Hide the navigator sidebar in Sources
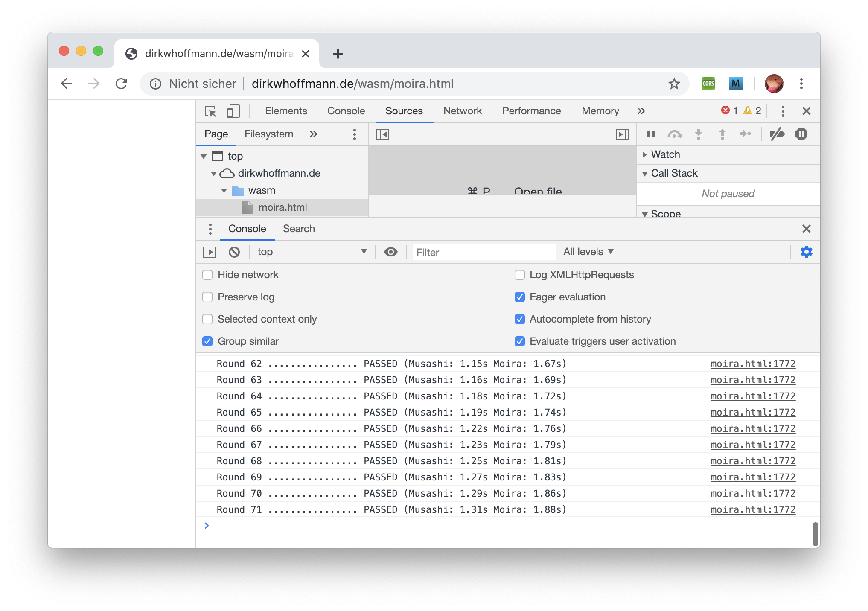The height and width of the screenshot is (611, 868). (383, 134)
